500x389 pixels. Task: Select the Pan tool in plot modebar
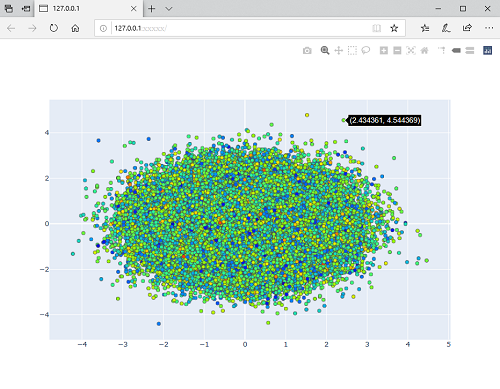[x=338, y=50]
